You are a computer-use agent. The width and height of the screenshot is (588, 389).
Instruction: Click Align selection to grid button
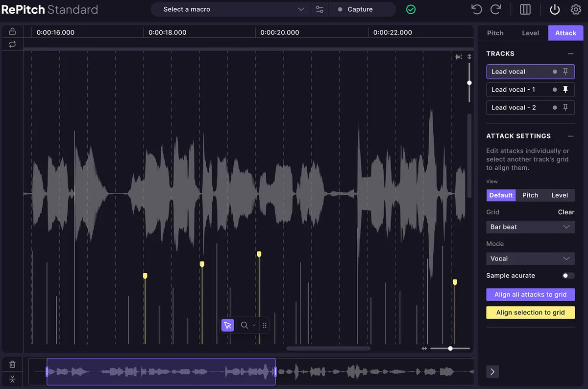click(530, 312)
